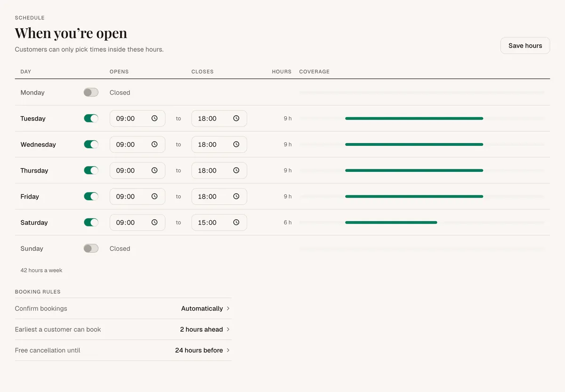Click clock icon in Thursday opening time
Screen dimensions: 565x392
coord(154,170)
